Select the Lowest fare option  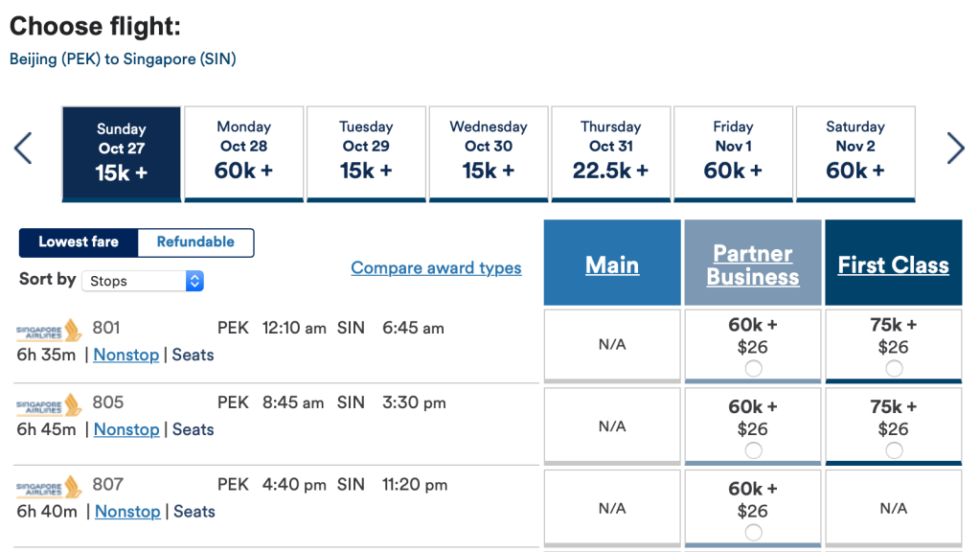click(79, 242)
